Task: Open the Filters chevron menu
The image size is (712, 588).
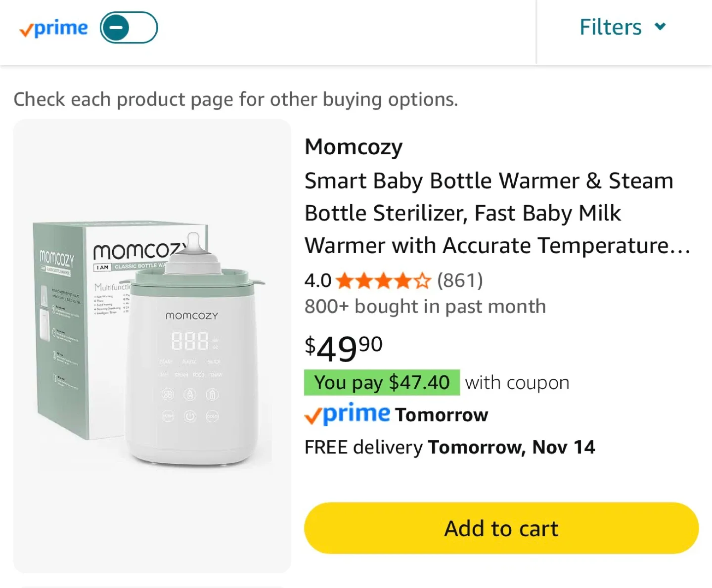Action: (x=660, y=27)
